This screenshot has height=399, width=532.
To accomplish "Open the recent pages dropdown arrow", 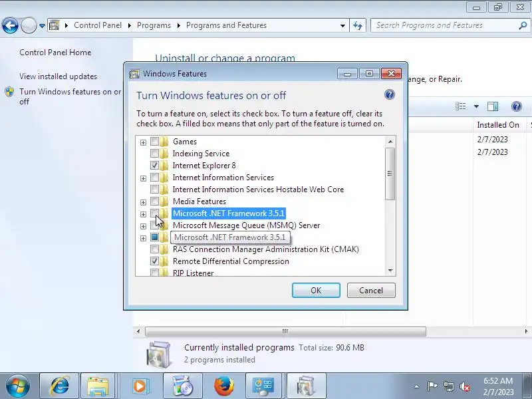I will [42, 26].
